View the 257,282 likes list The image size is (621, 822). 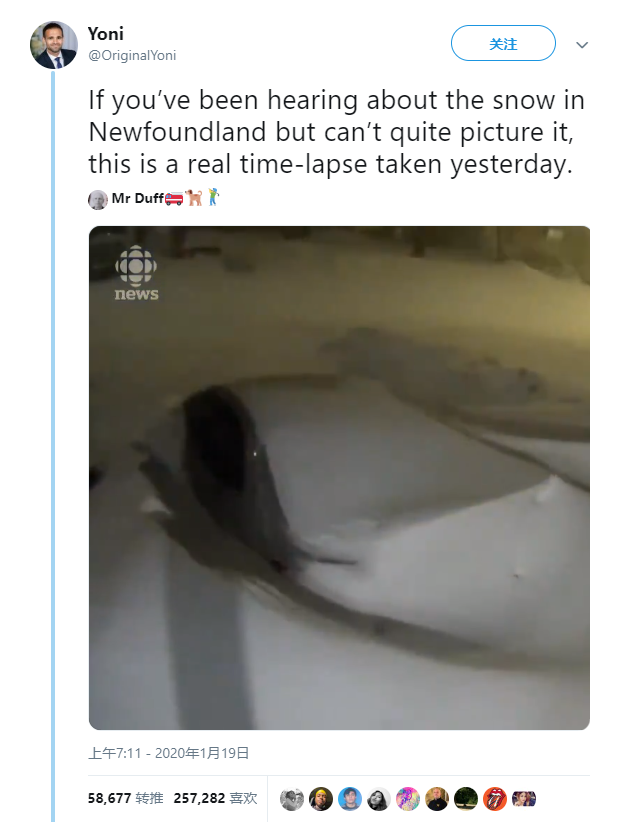215,798
